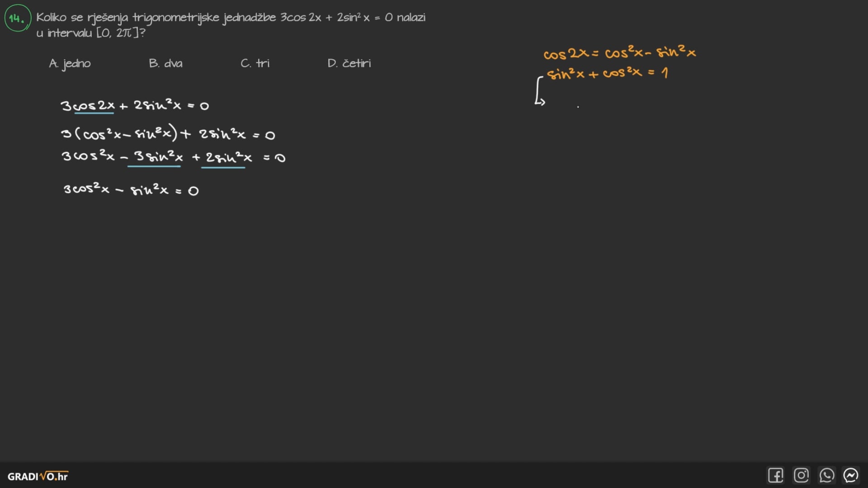Click the orange identity sin²x + cos²x = 1
868x488 pixels.
coord(607,73)
